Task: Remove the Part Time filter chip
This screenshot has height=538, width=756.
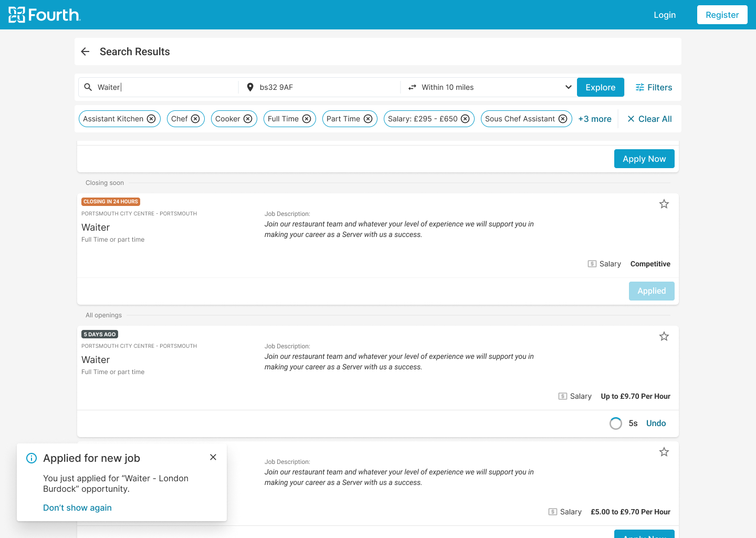Action: (x=368, y=119)
